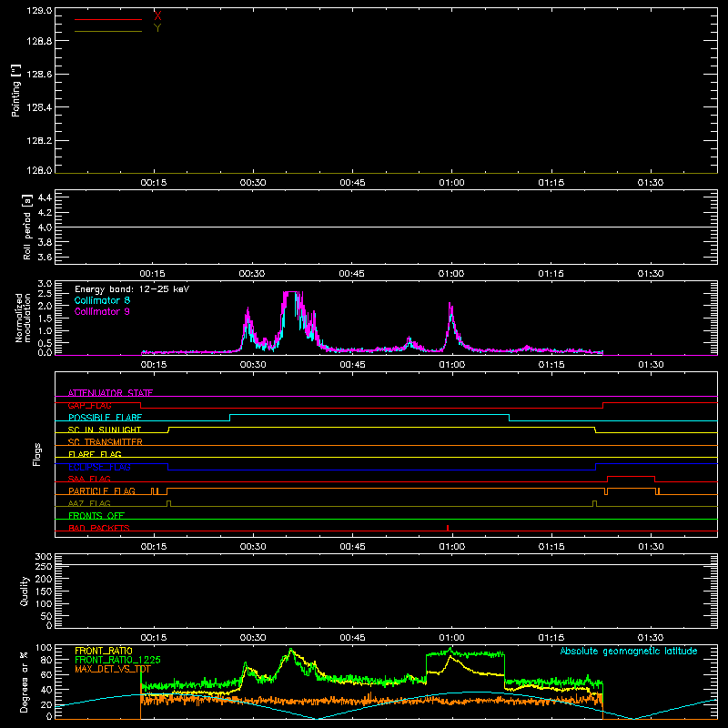Image resolution: width=728 pixels, height=728 pixels.
Task: Select the Collimator 8 legend entry
Action: (102, 300)
